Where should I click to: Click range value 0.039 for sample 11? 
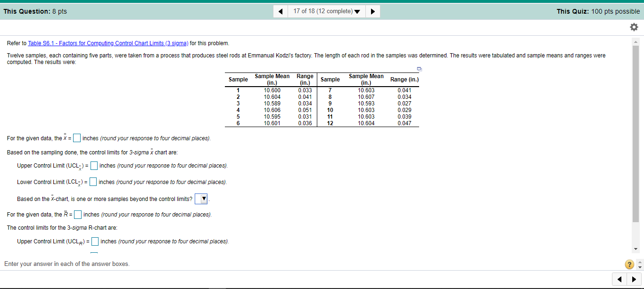point(405,117)
